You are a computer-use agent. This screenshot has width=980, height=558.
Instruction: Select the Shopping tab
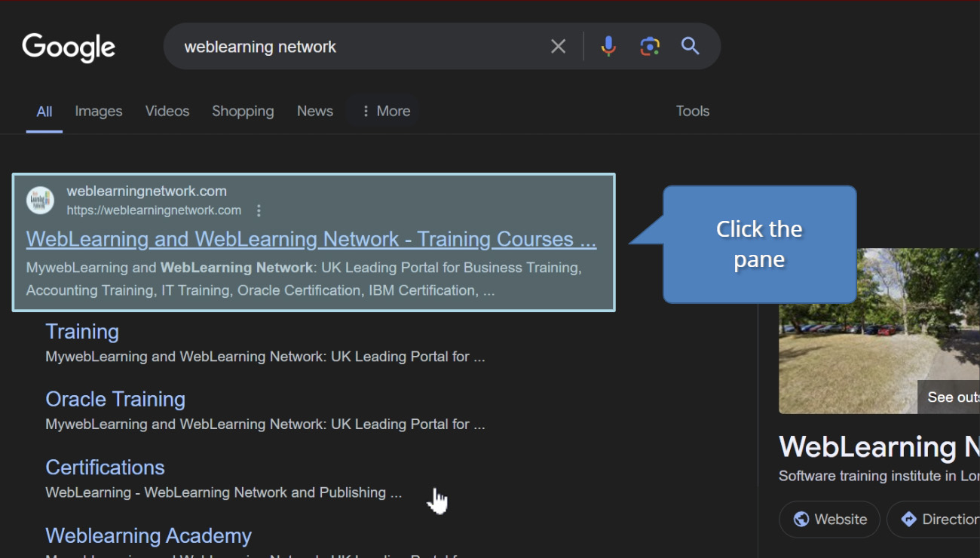pyautogui.click(x=243, y=112)
